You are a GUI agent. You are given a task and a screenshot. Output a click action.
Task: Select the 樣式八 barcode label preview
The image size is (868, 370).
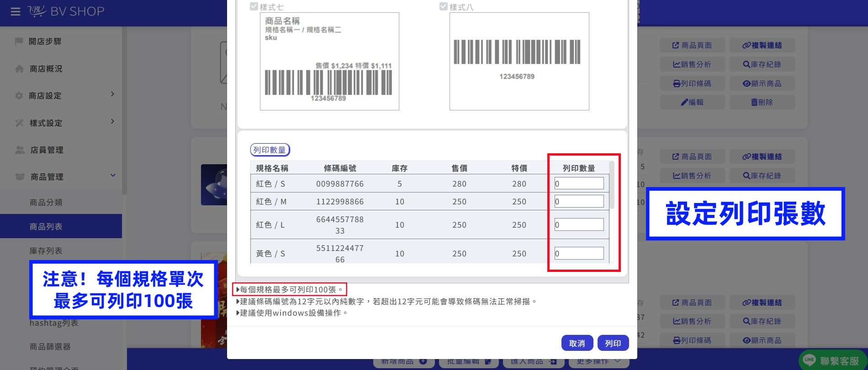pos(519,61)
